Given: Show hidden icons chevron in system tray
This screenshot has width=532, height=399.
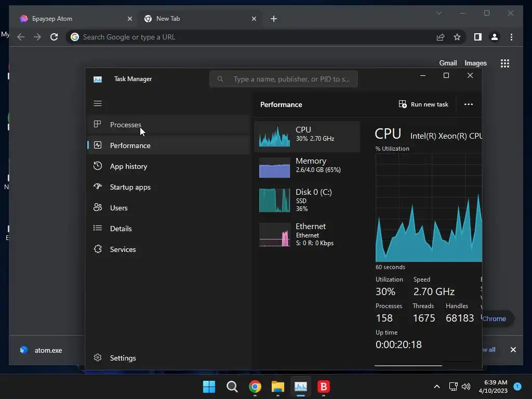Looking at the screenshot, I should (x=437, y=387).
